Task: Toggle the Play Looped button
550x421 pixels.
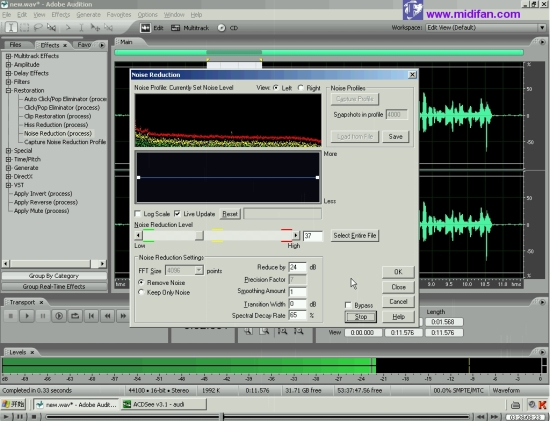Action: click(75, 316)
